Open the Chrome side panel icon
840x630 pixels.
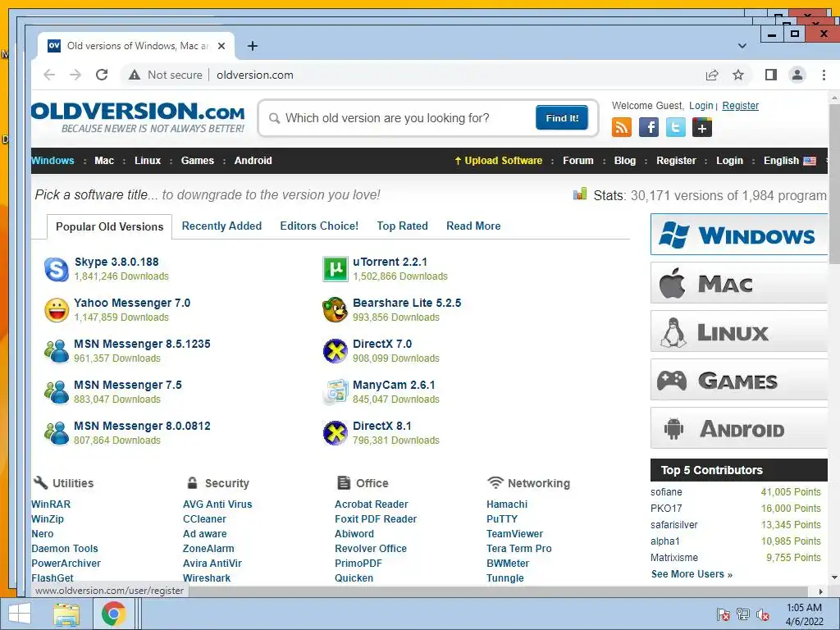pyautogui.click(x=771, y=75)
